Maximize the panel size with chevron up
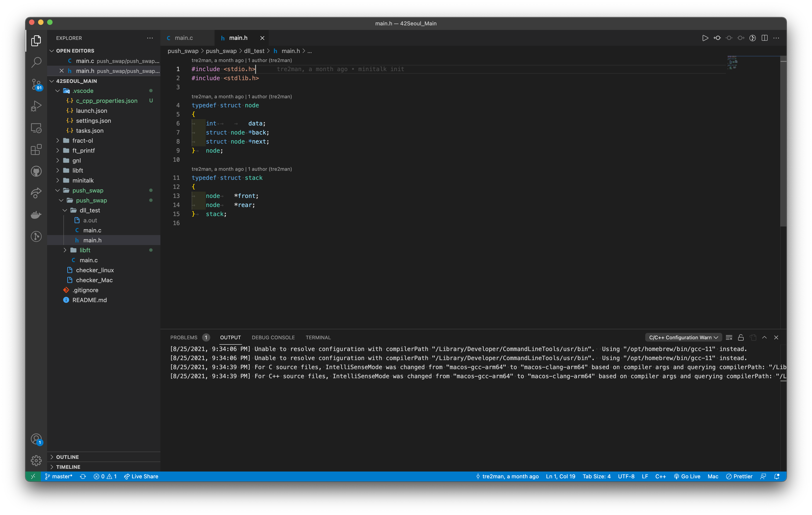This screenshot has height=515, width=812. pyautogui.click(x=764, y=337)
